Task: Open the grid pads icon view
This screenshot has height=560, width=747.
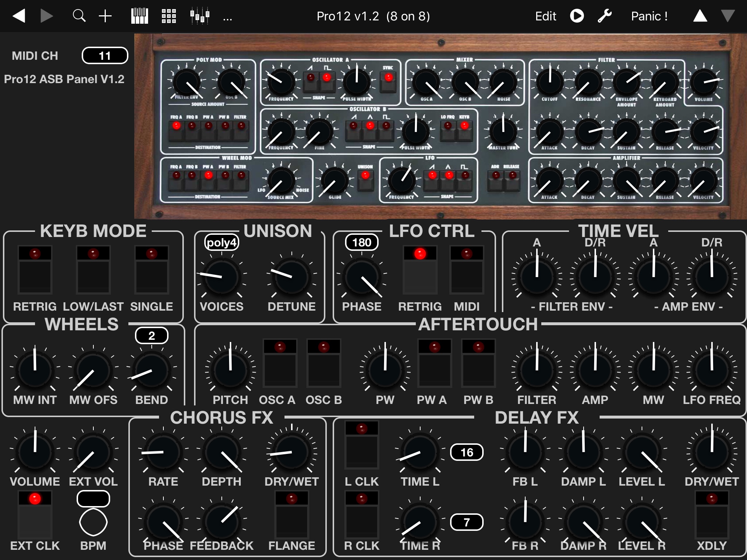Action: pyautogui.click(x=169, y=16)
